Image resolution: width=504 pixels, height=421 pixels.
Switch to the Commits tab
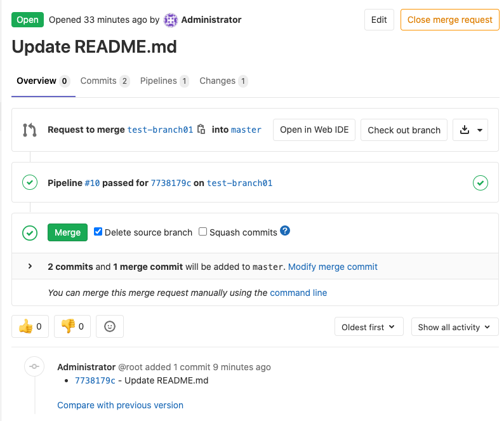point(105,81)
